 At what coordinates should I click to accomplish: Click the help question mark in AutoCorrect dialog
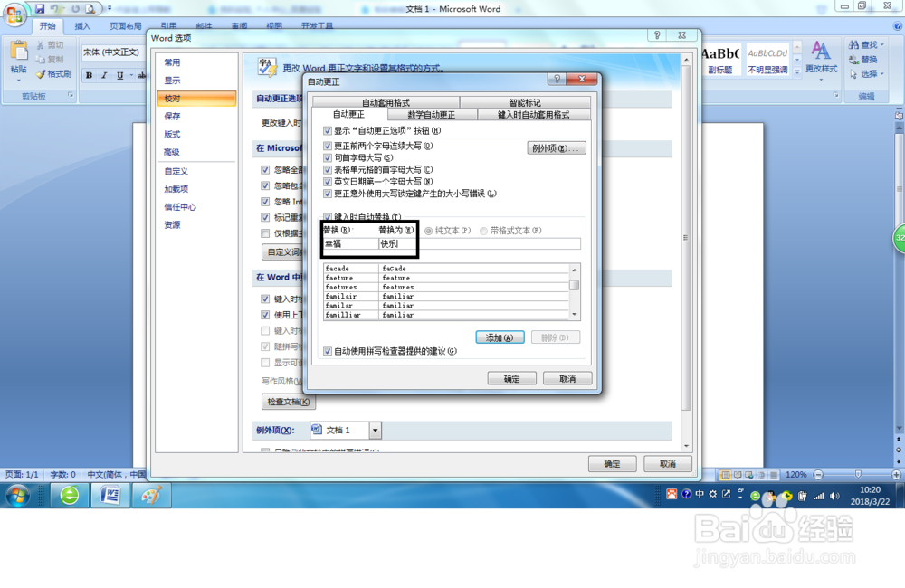pyautogui.click(x=557, y=79)
